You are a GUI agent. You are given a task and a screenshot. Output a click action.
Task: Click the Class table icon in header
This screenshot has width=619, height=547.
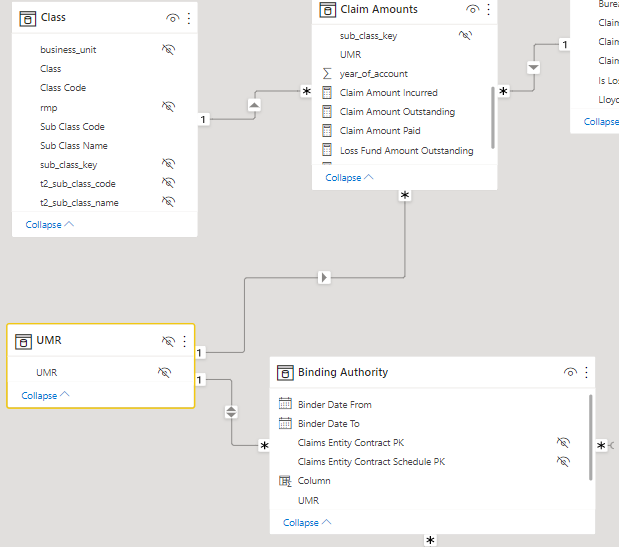[27, 18]
